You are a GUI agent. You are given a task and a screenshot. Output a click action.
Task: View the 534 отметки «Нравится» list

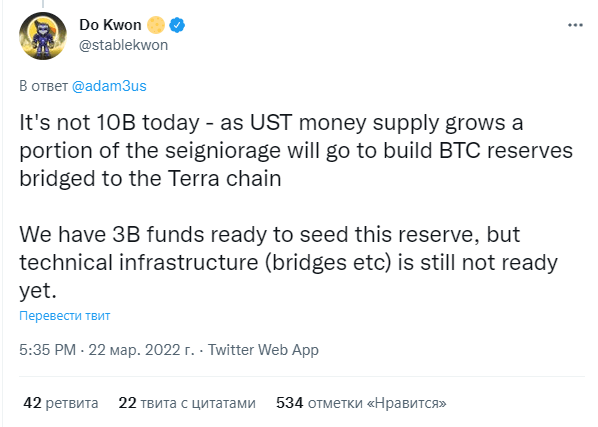point(361,403)
